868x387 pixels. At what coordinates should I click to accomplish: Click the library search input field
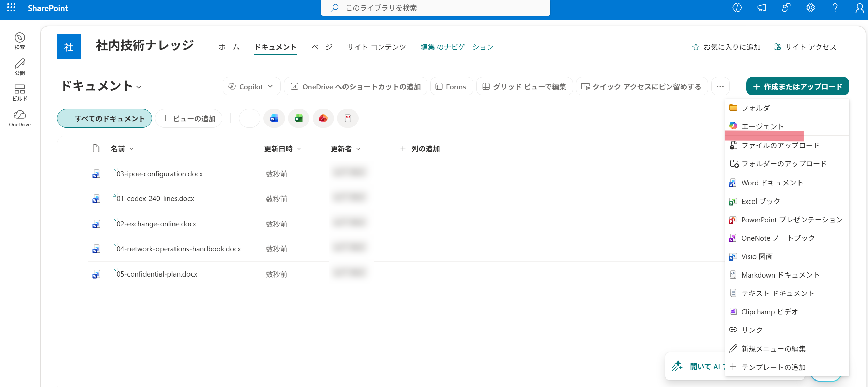tap(436, 8)
